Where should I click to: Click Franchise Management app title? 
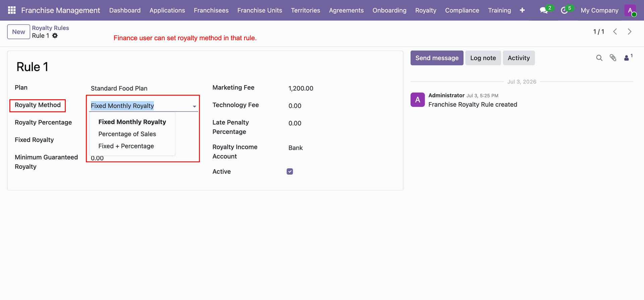pos(60,10)
